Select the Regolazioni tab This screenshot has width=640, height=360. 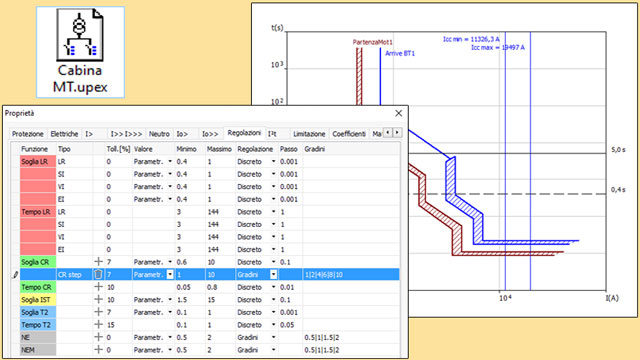[244, 133]
